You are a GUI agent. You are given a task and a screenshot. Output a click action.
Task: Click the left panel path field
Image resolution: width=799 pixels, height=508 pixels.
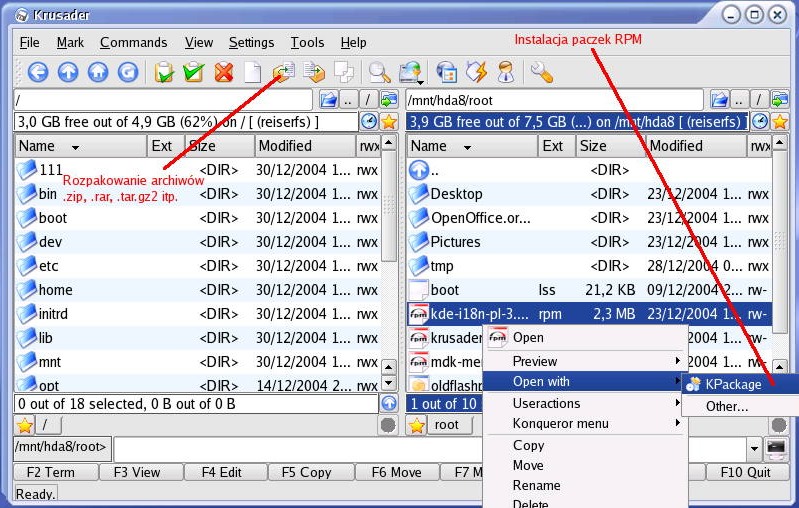tap(163, 99)
